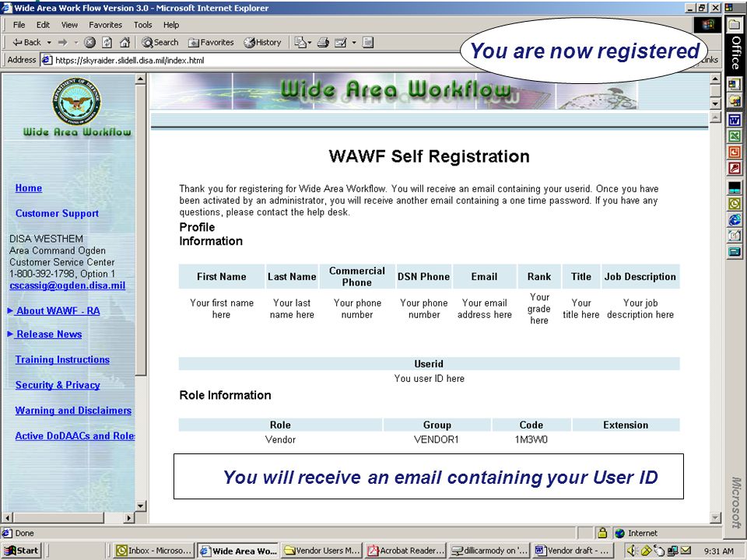Open the Help menu
The image size is (747, 560).
[171, 25]
